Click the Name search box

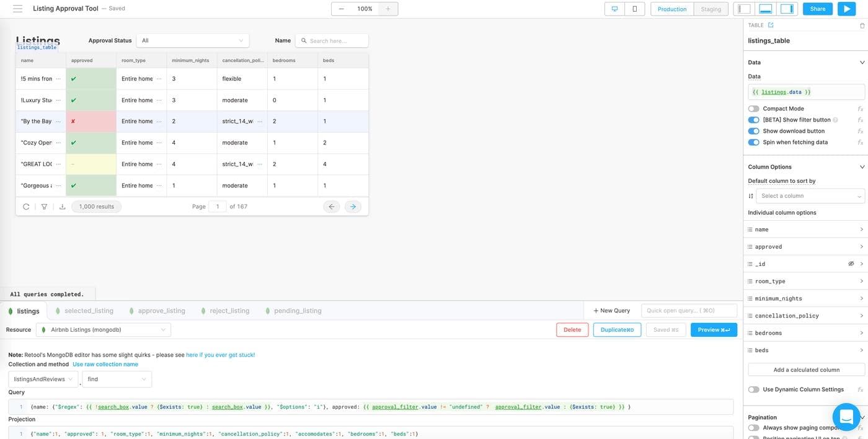click(332, 40)
